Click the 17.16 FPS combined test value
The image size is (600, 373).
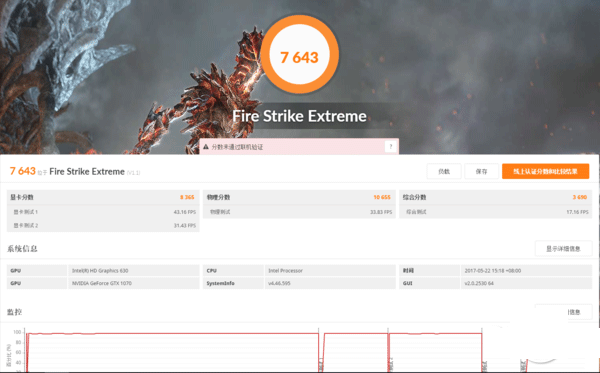(x=577, y=212)
